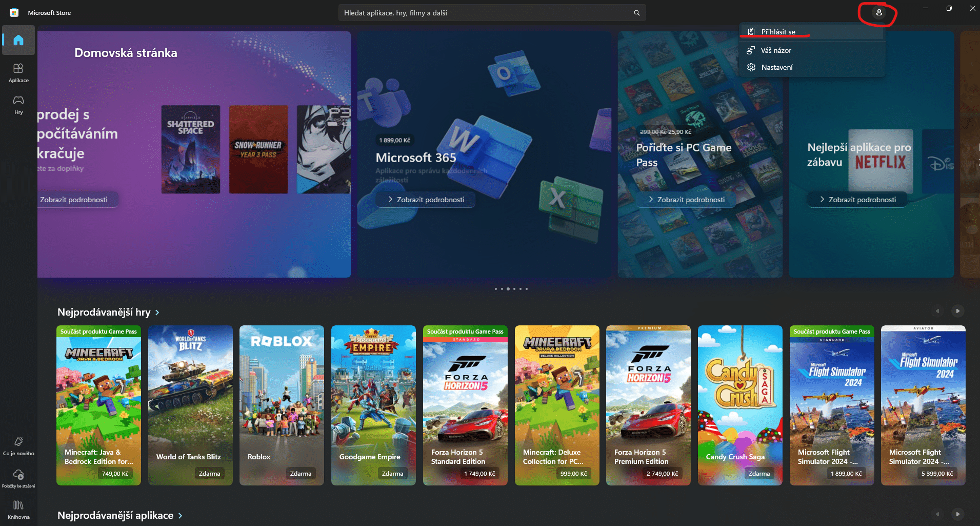Click the carousel page indicator dots
The image size is (980, 526).
[x=511, y=289]
